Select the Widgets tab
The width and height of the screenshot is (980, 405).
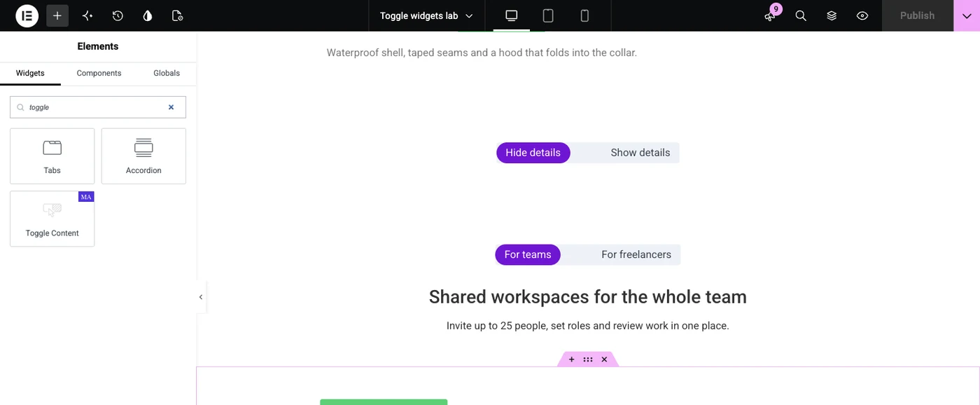click(30, 73)
